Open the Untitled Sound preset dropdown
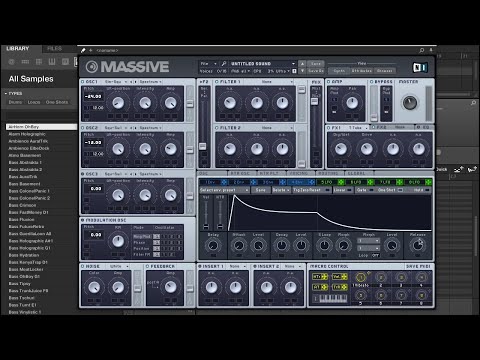Screen dimensions: 480x360 [263, 64]
